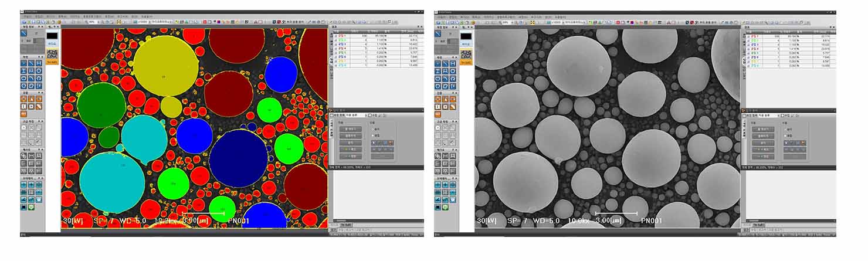The height and width of the screenshot is (261, 868).
Task: Select the black image thumbnail in left window
Action: [52, 36]
